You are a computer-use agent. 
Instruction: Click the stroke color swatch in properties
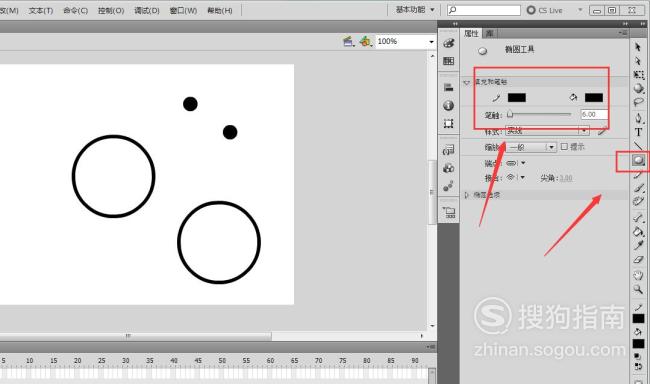(517, 97)
